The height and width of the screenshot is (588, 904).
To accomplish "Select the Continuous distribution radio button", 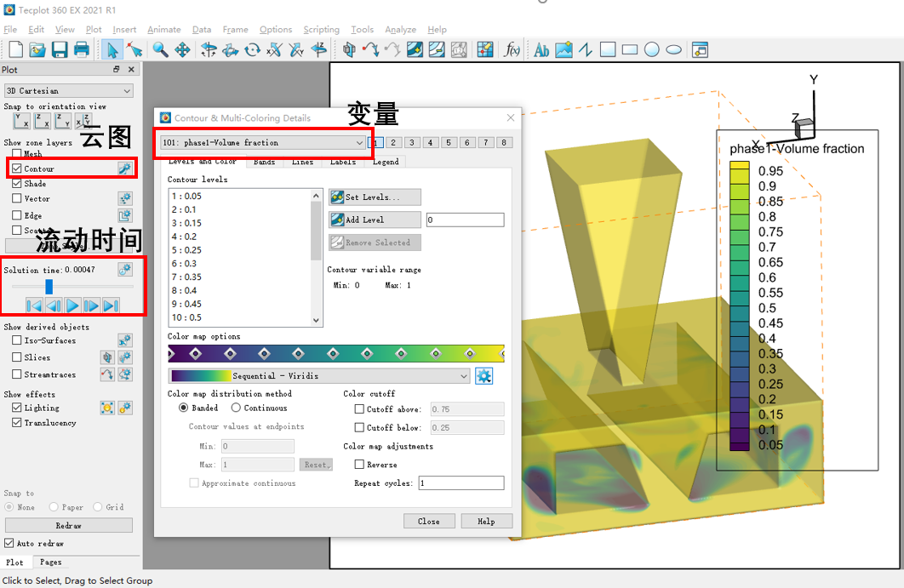I will (x=236, y=408).
